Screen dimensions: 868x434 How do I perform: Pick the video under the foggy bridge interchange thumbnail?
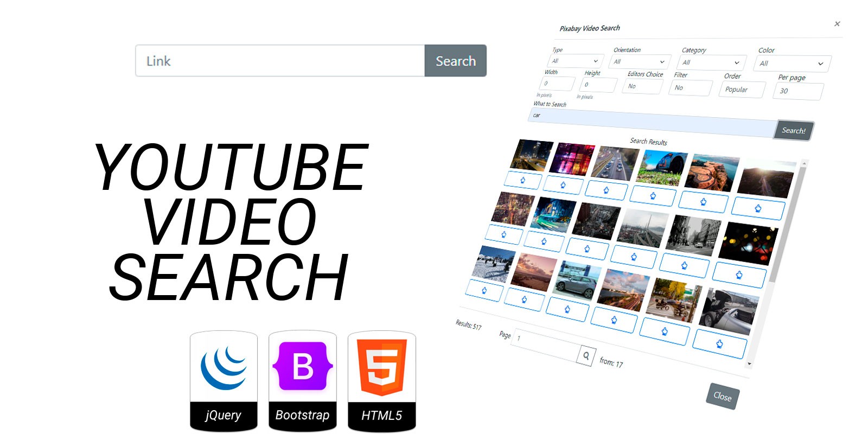(634, 257)
